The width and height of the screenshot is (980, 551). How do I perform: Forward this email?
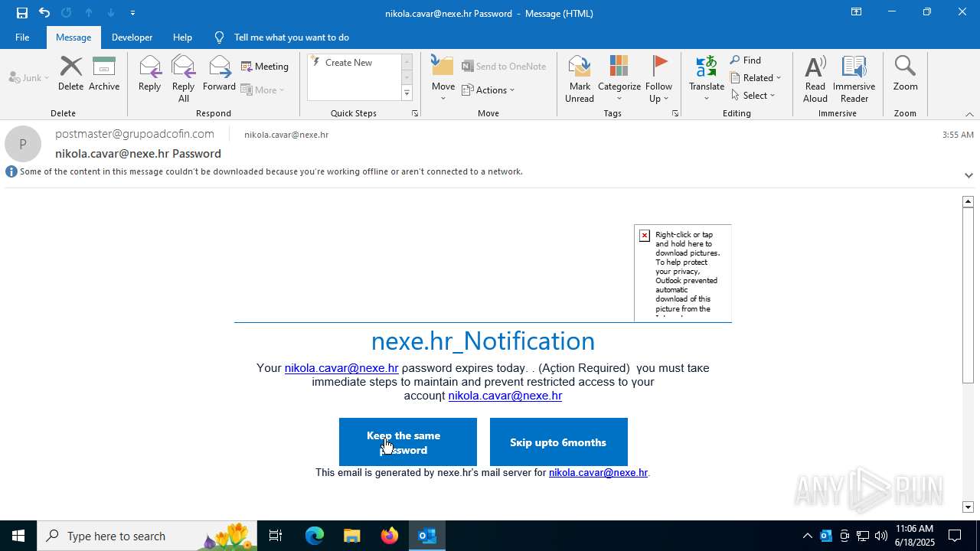[219, 74]
